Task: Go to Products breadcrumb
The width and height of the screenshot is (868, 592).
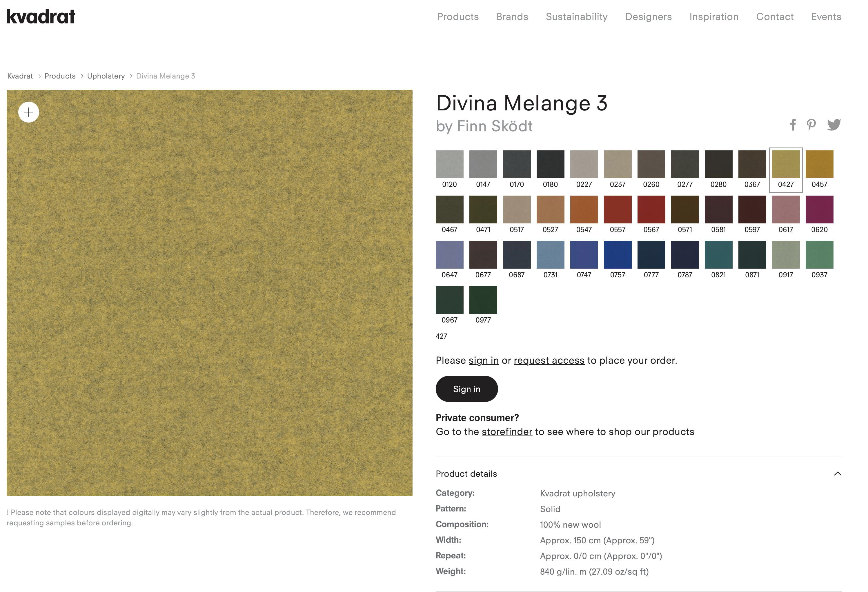Action: (x=60, y=76)
